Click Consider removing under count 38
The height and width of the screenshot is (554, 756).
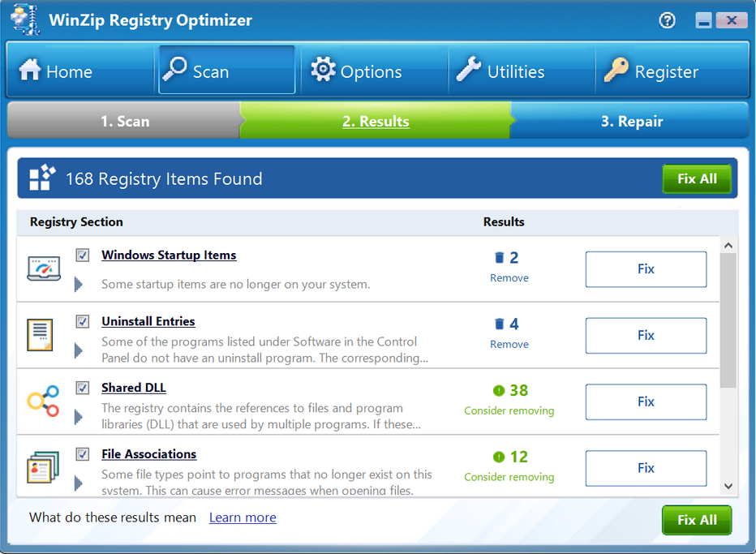tap(509, 410)
